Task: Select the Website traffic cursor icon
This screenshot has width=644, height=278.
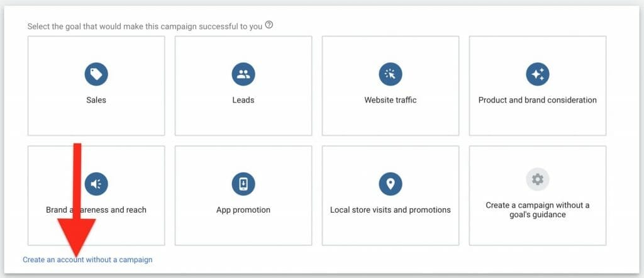Action: (390, 74)
